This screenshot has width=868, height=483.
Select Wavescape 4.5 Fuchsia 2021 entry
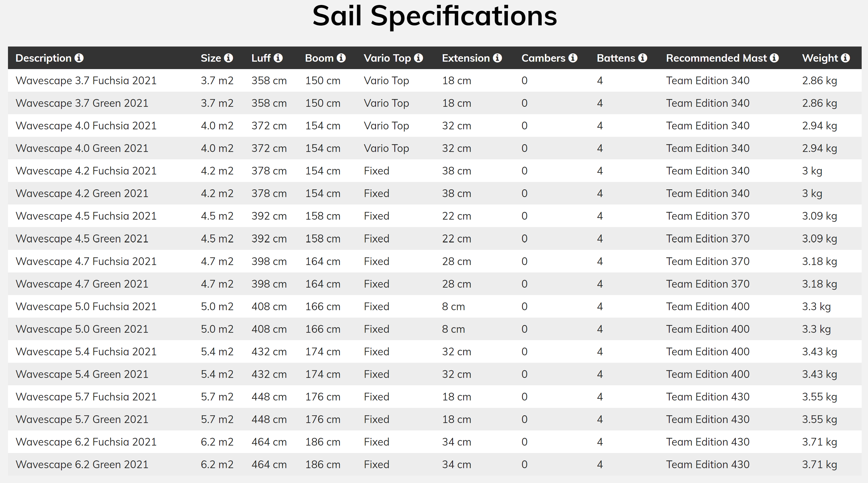click(x=435, y=216)
